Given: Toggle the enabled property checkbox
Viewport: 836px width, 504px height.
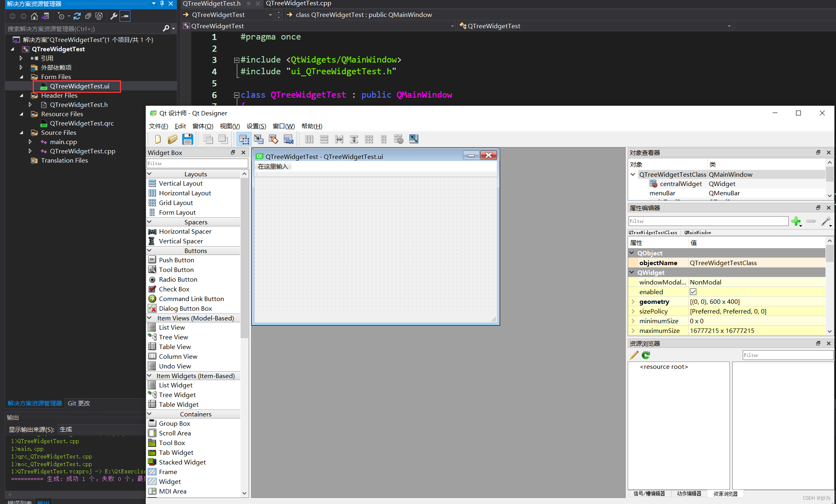Looking at the screenshot, I should pyautogui.click(x=693, y=292).
